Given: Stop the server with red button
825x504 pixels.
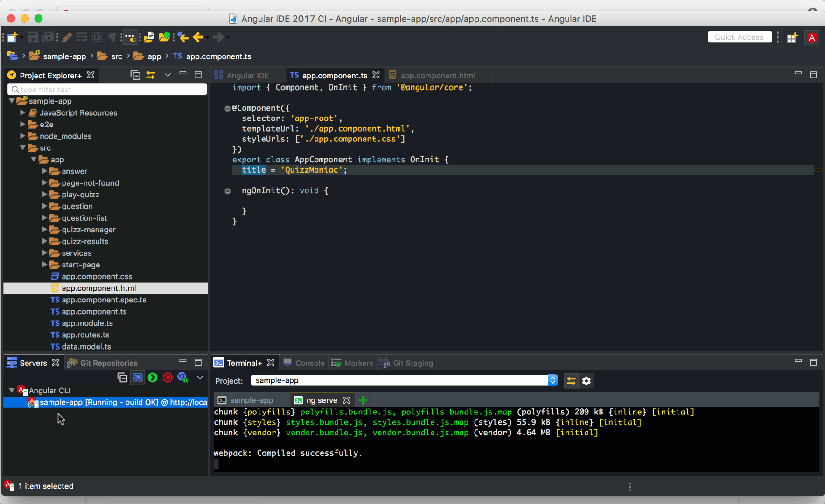Looking at the screenshot, I should click(x=168, y=378).
